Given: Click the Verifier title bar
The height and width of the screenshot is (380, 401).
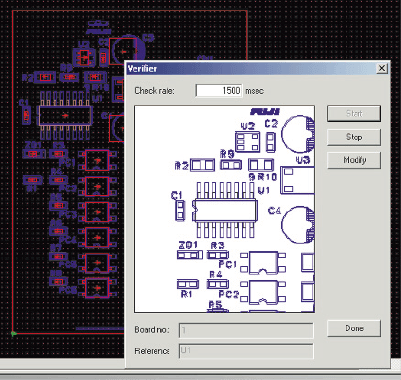Looking at the screenshot, I should point(251,69).
